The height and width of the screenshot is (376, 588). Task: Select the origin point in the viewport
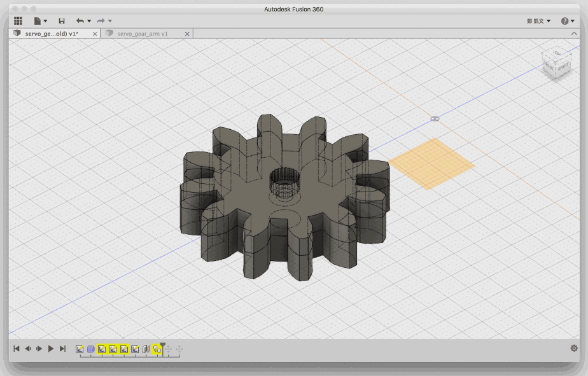click(435, 119)
